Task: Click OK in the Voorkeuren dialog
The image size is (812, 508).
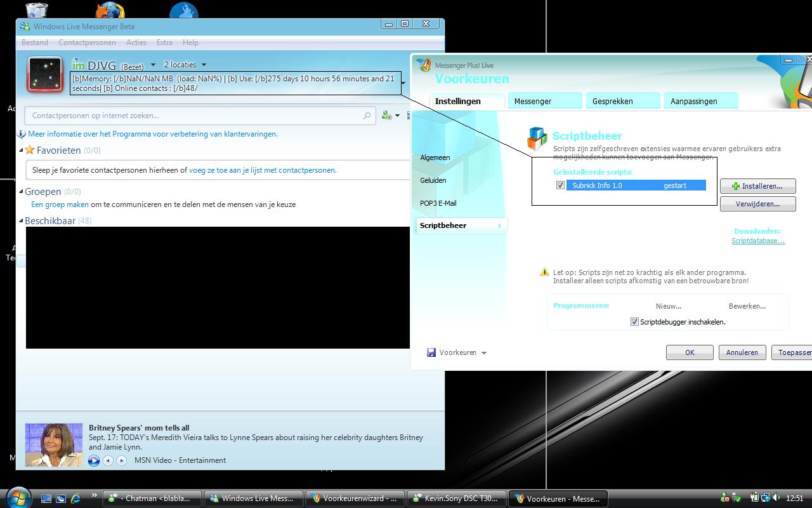Action: [x=690, y=352]
